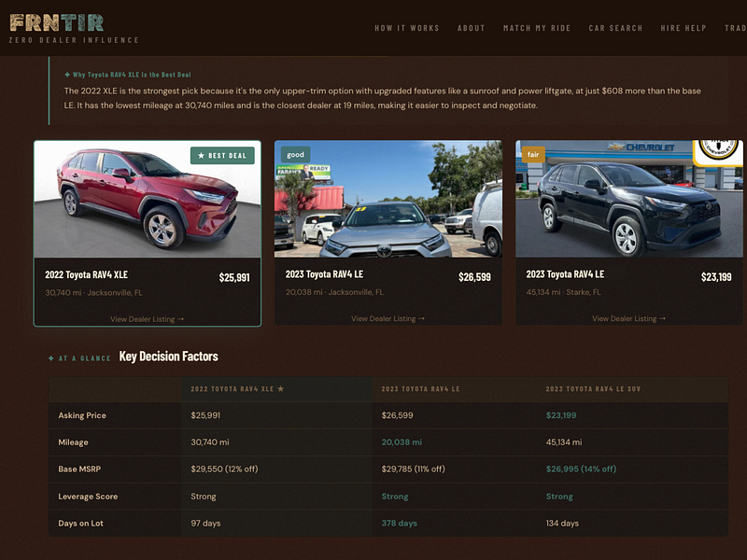The height and width of the screenshot is (560, 747).
Task: Open Car Search in navigation
Action: pyautogui.click(x=615, y=28)
